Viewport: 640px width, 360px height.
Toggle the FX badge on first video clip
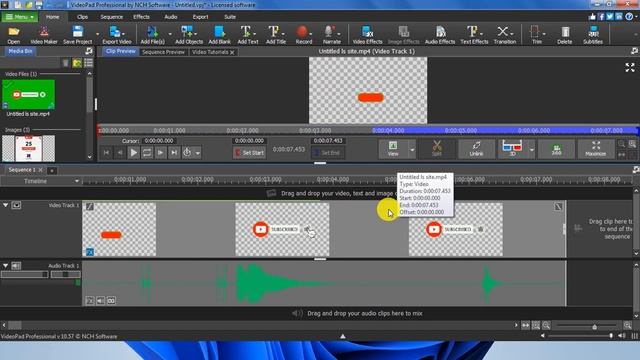[x=90, y=252]
